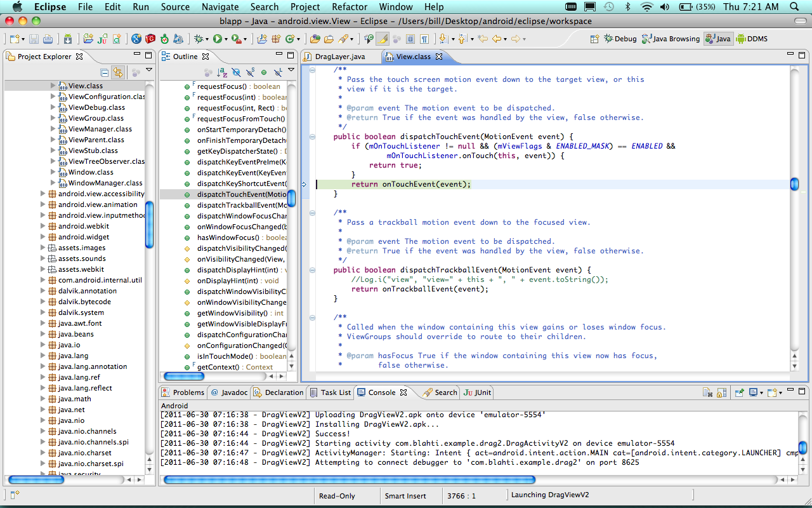Toggle Hide Fields in Outline toolbar
812x508 pixels.
tap(236, 72)
